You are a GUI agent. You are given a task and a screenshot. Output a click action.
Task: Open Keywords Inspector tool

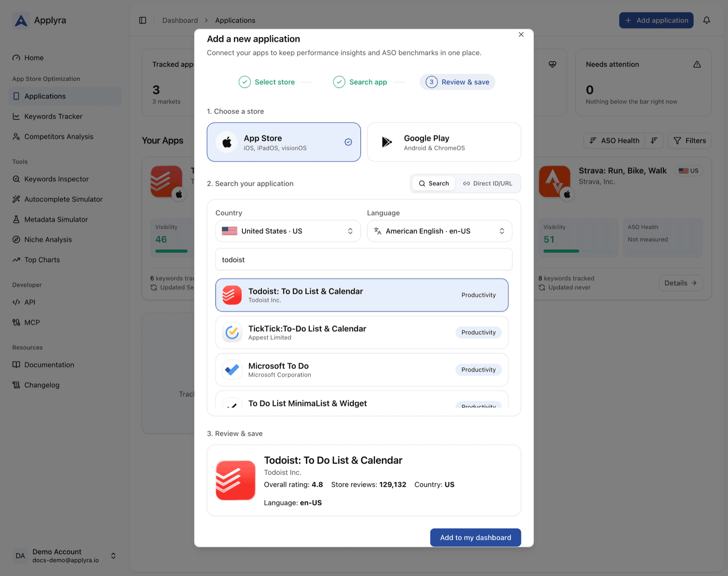coord(65,179)
